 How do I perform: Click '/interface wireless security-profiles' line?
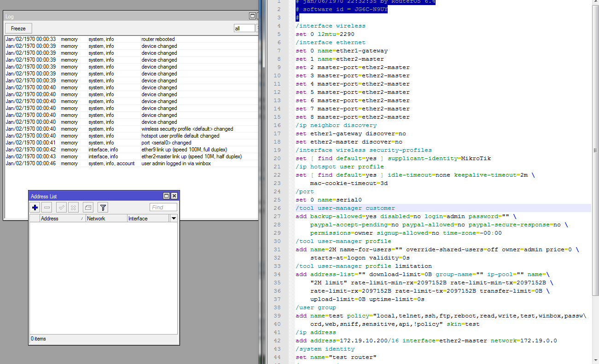pyautogui.click(x=364, y=150)
